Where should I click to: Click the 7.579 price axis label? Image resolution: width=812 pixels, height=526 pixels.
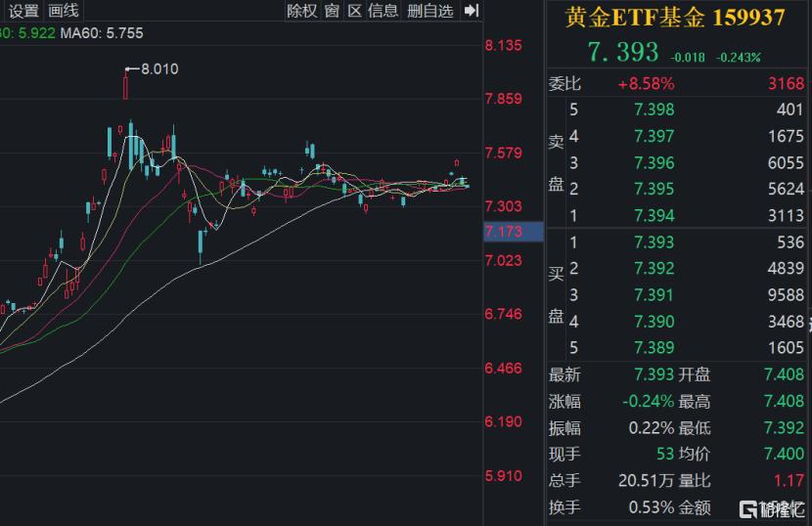[x=504, y=153]
